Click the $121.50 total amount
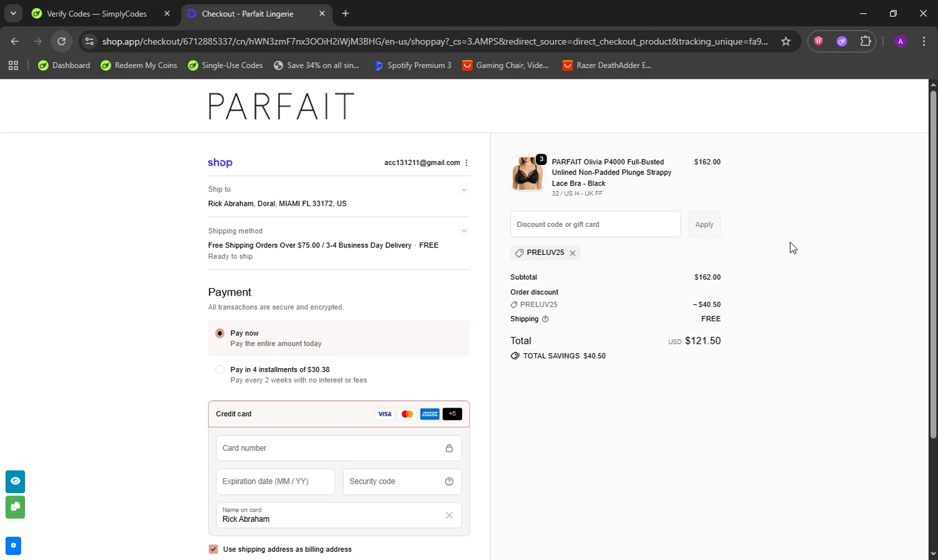This screenshot has height=560, width=938. [703, 341]
